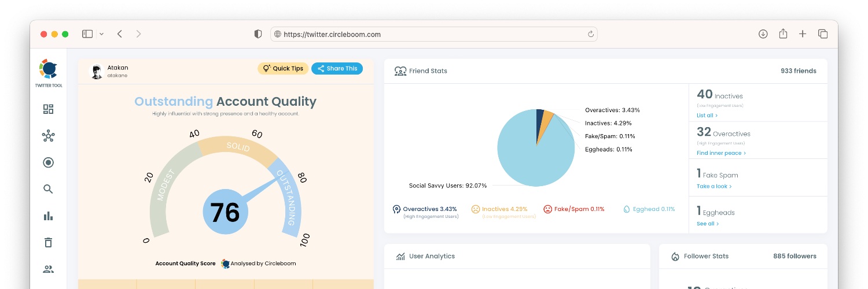Open the search magnifier icon in sidebar
Screen dimensions: 868x289
(x=49, y=189)
